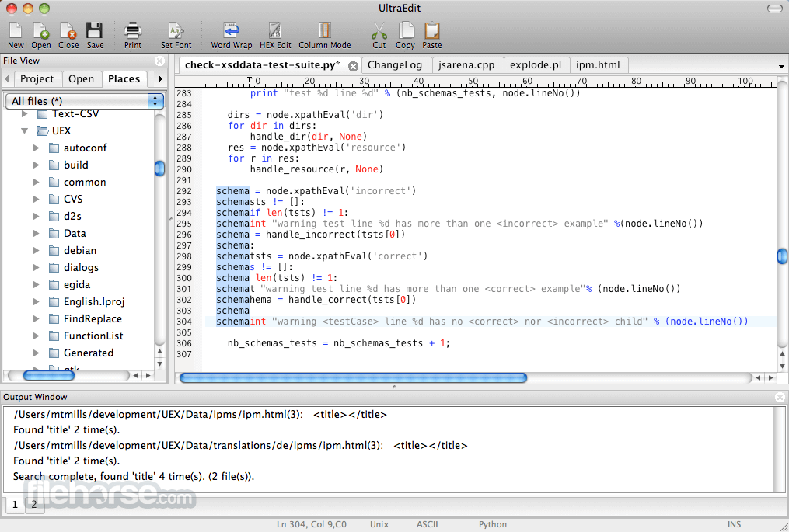The width and height of the screenshot is (789, 532).
Task: Toggle HEX Edit mode
Action: click(275, 35)
